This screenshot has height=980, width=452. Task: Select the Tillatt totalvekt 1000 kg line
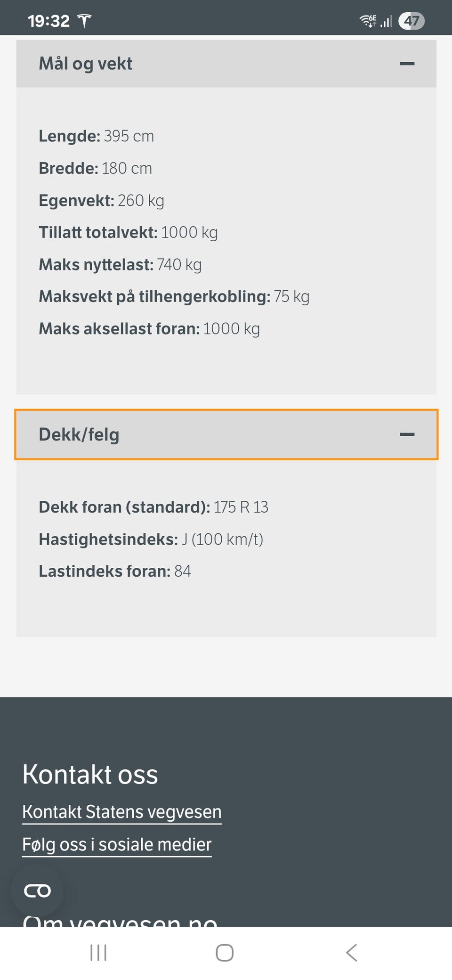(x=128, y=232)
